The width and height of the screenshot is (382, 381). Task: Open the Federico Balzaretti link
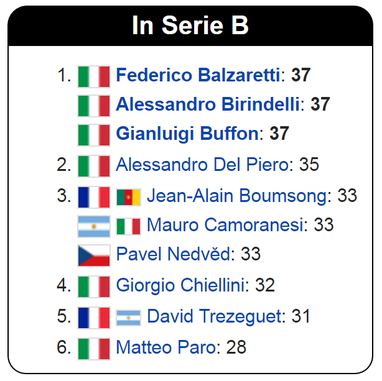coord(198,75)
